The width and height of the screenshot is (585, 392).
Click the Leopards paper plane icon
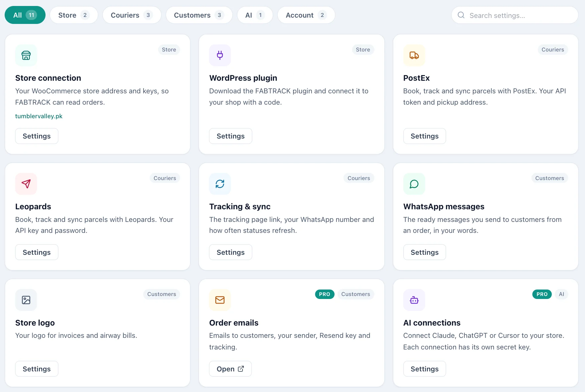pyautogui.click(x=26, y=184)
